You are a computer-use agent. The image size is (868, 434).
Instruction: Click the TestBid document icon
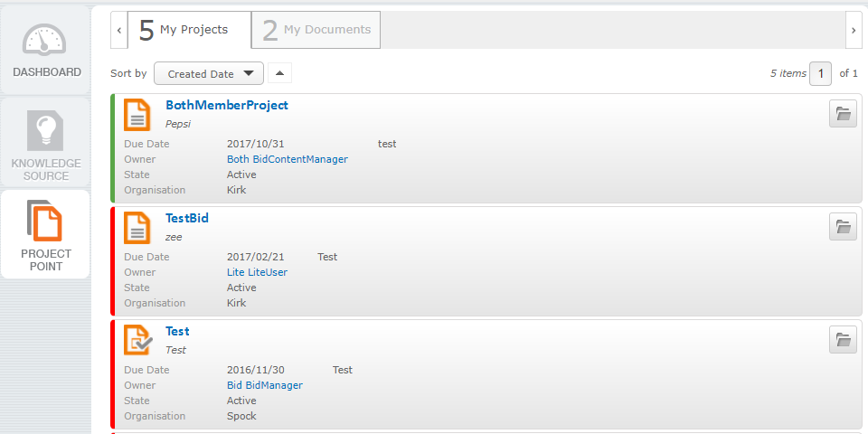point(137,228)
